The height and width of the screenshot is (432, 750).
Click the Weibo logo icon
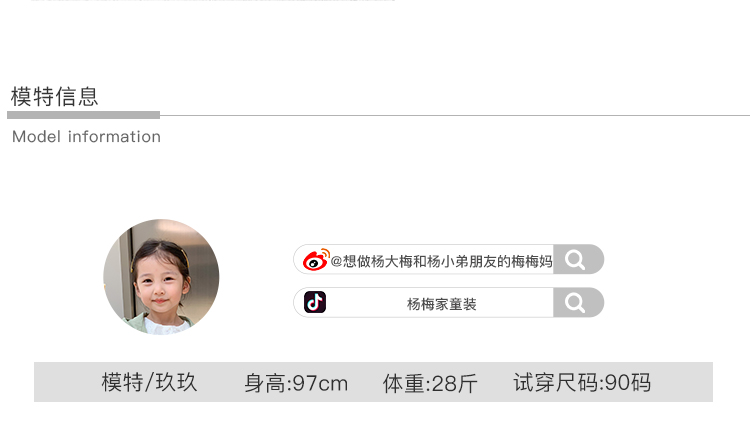[x=316, y=260]
